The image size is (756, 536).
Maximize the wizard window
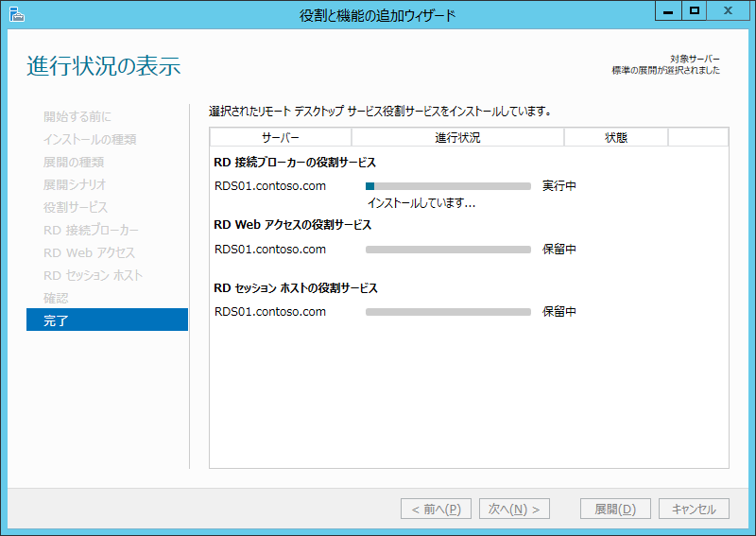[x=695, y=11]
